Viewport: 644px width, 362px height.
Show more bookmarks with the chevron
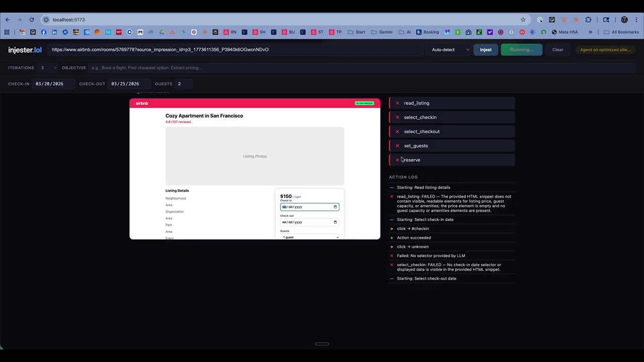click(x=590, y=32)
